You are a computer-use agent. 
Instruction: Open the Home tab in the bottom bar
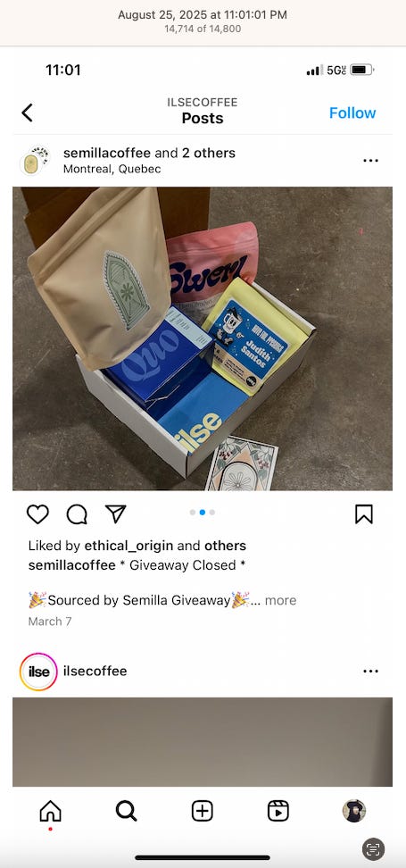coord(50,812)
